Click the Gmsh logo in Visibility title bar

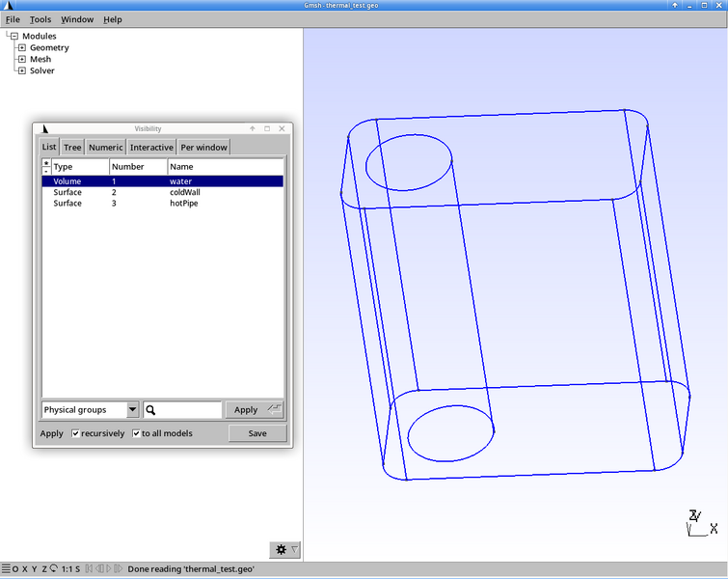point(45,128)
